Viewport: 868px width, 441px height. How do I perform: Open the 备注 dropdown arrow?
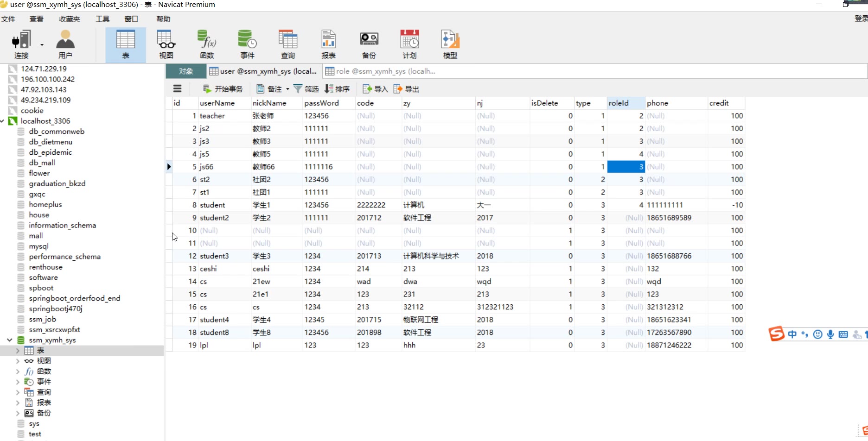tap(287, 89)
